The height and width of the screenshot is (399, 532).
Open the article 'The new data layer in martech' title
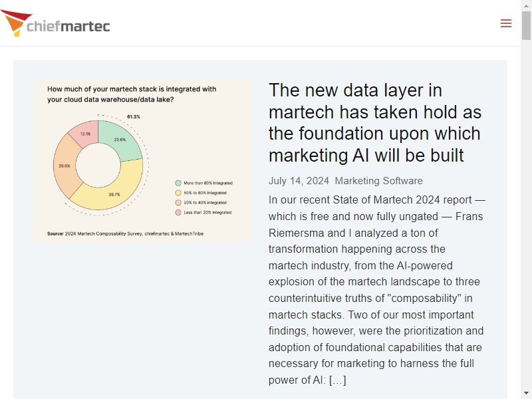374,123
